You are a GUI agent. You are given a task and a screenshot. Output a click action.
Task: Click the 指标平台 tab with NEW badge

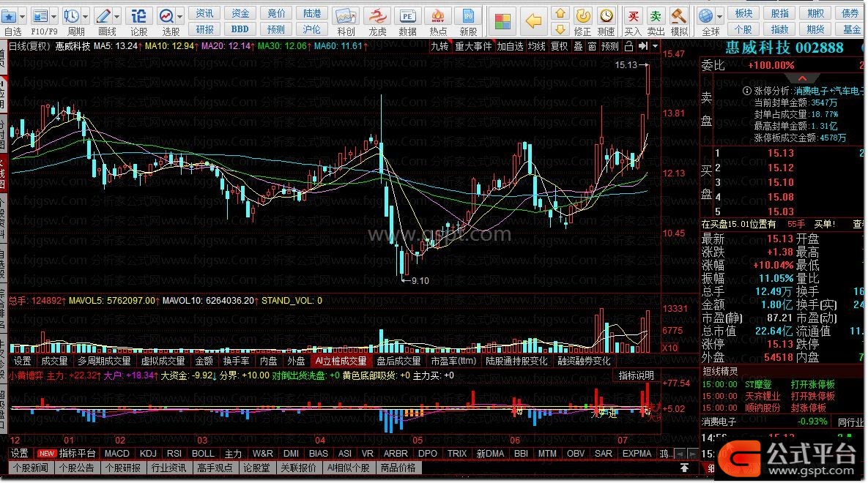click(x=66, y=453)
